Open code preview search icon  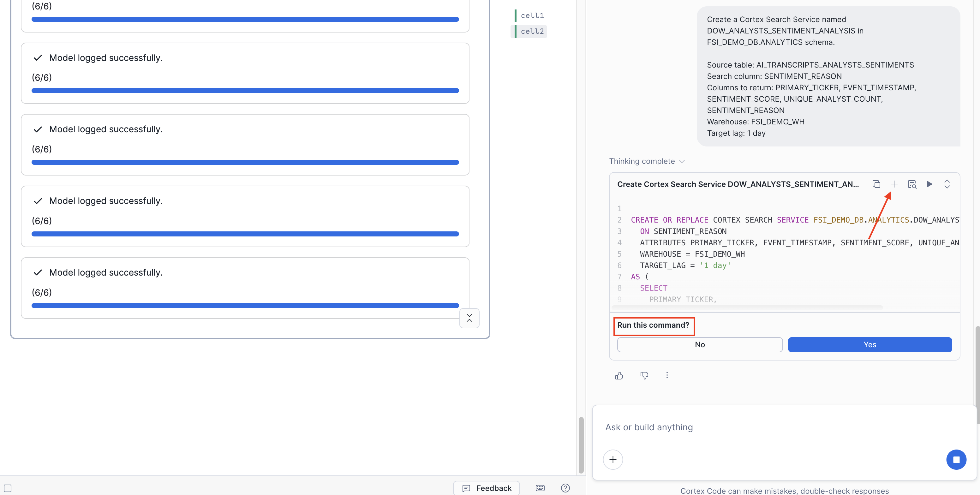(911, 184)
